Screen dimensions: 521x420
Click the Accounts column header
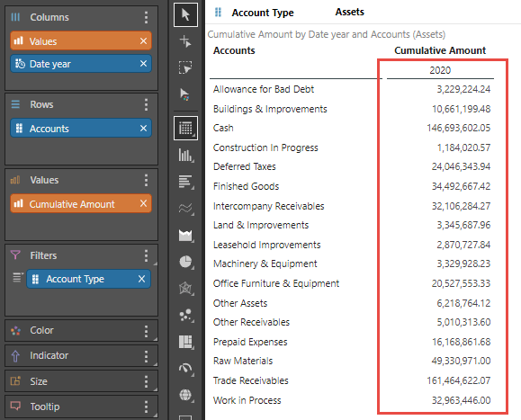point(234,50)
